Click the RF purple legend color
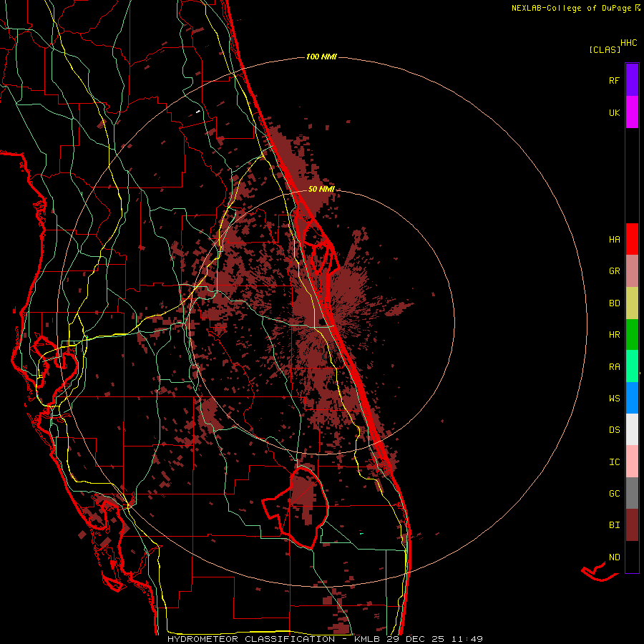The image size is (644, 644). (x=632, y=80)
